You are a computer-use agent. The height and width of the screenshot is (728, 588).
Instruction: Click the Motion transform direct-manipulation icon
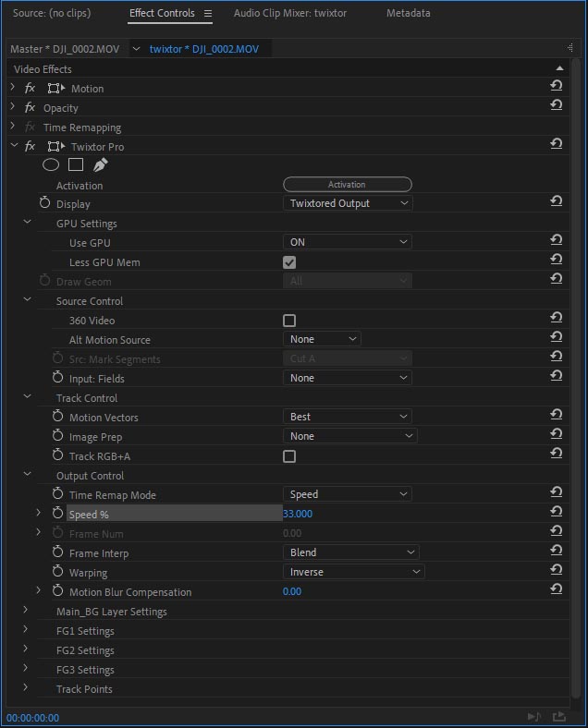(55, 88)
